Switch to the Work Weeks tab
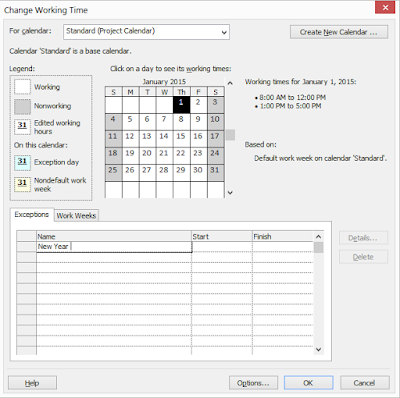Screen dimensions: 400x398 click(76, 216)
